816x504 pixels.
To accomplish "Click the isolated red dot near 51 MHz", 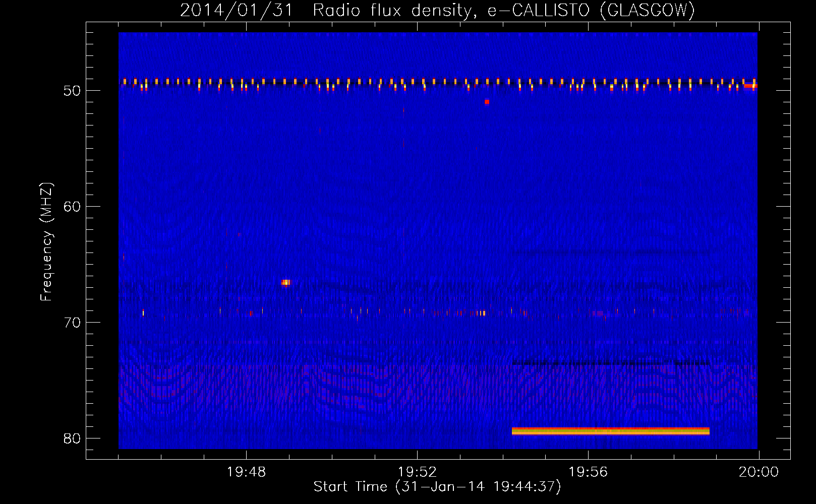I will click(487, 102).
